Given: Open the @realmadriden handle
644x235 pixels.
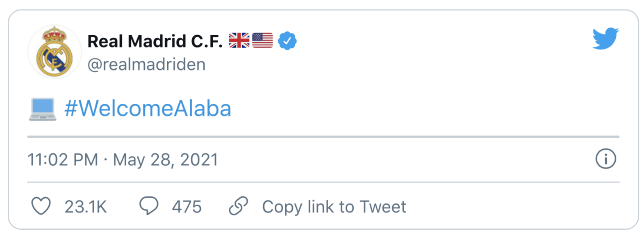Looking at the screenshot, I should coord(146,64).
